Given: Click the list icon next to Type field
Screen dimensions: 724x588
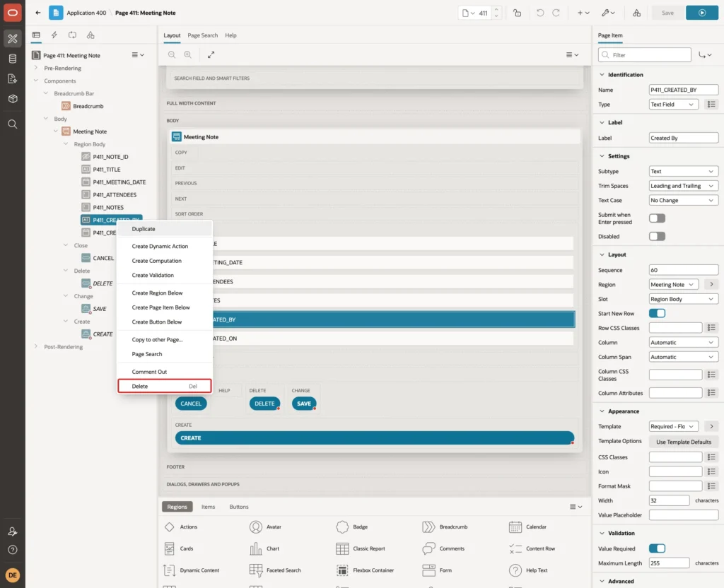Looking at the screenshot, I should pos(711,105).
